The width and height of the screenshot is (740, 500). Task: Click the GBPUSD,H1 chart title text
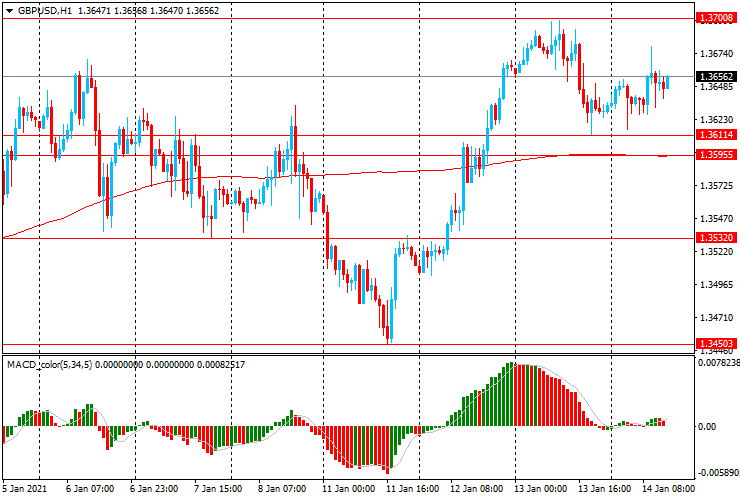tap(44, 10)
